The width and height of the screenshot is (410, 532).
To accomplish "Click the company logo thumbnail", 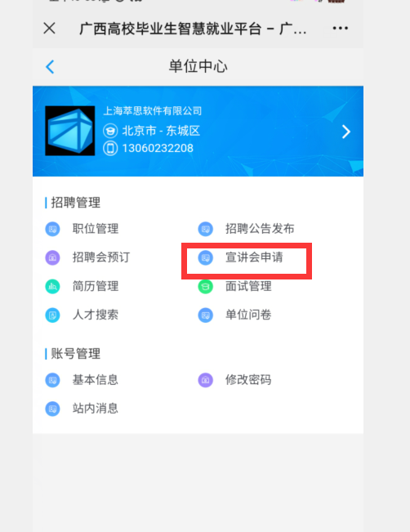I will 70,131.
